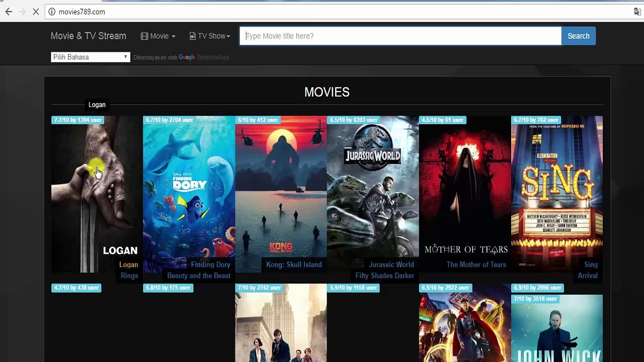Image resolution: width=644 pixels, height=362 pixels.
Task: Click the 7/10 by 3518 user rating badge
Action: pyautogui.click(x=536, y=299)
